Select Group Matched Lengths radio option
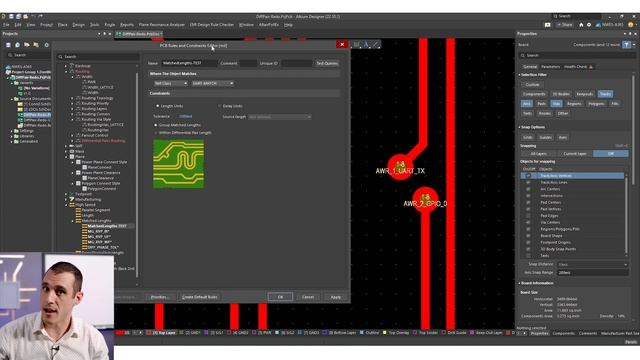The width and height of the screenshot is (640, 360). tap(156, 125)
